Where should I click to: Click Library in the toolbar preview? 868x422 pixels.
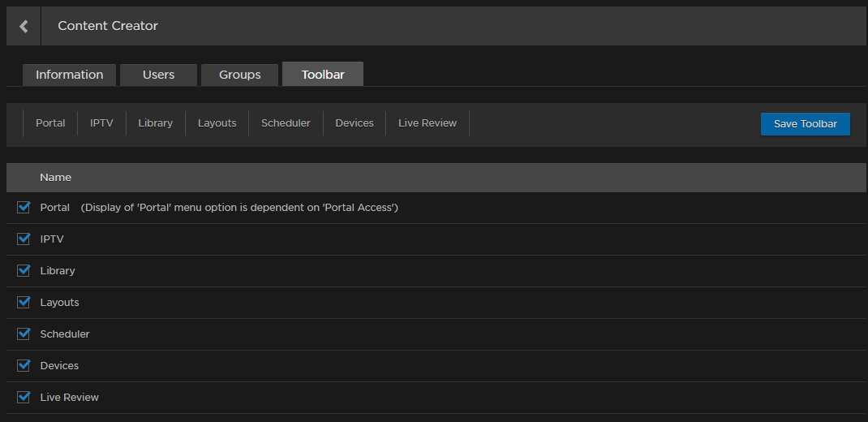click(155, 123)
